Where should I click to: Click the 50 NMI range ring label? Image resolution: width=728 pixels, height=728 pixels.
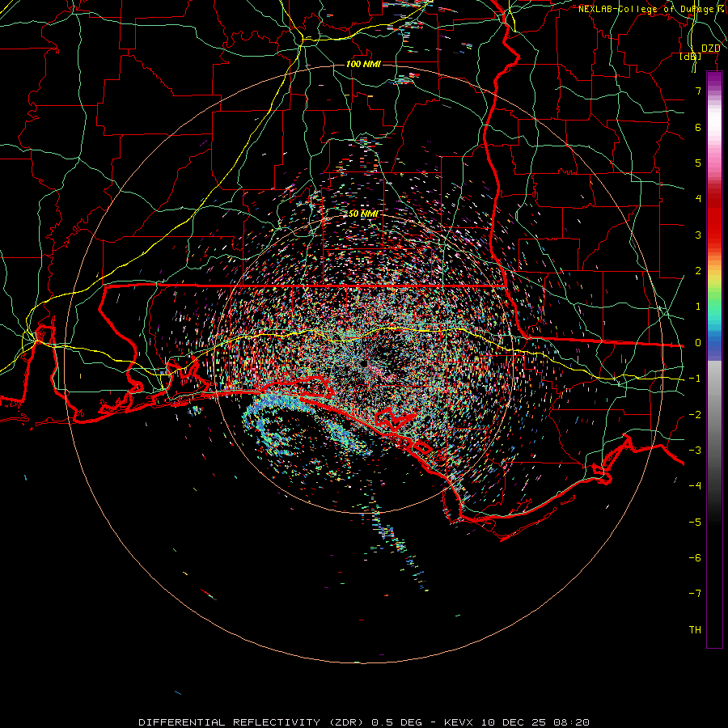[x=363, y=214]
